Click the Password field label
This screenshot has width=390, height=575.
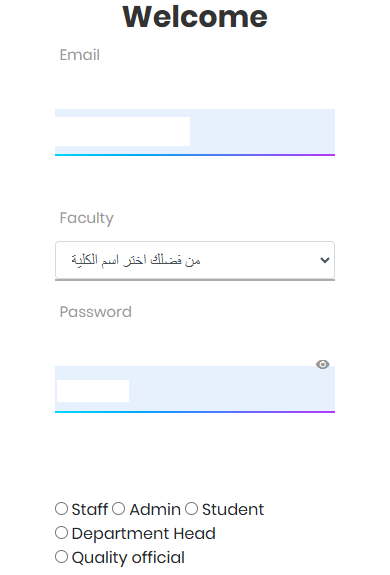[x=95, y=312]
